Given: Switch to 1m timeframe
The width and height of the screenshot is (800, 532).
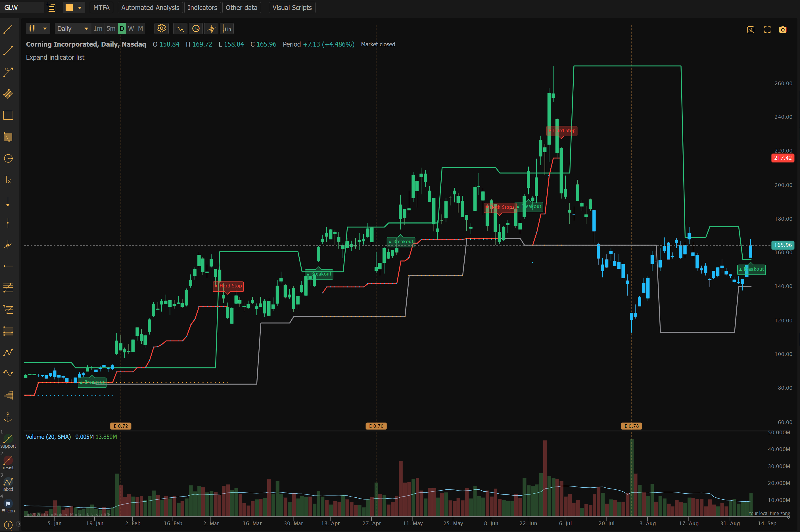Looking at the screenshot, I should [98, 28].
